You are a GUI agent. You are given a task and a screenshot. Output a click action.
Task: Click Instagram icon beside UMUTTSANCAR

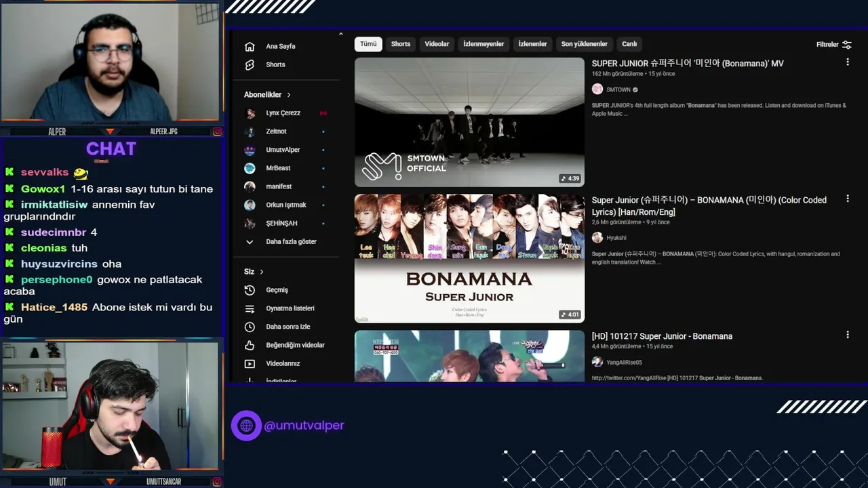click(x=217, y=482)
